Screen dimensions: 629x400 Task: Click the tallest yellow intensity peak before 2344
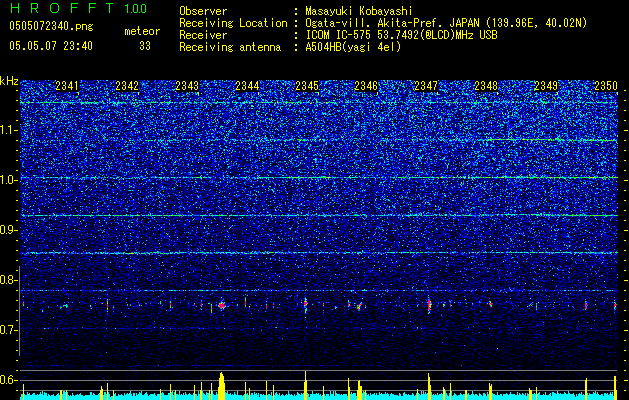[221, 386]
